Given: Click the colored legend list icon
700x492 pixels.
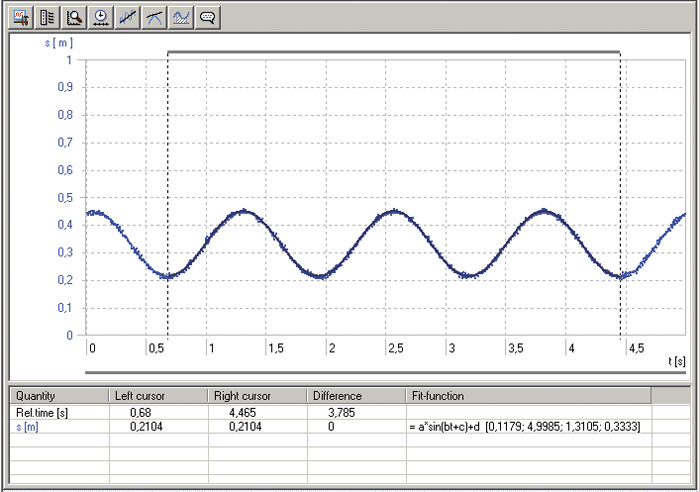Looking at the screenshot, I should [46, 17].
